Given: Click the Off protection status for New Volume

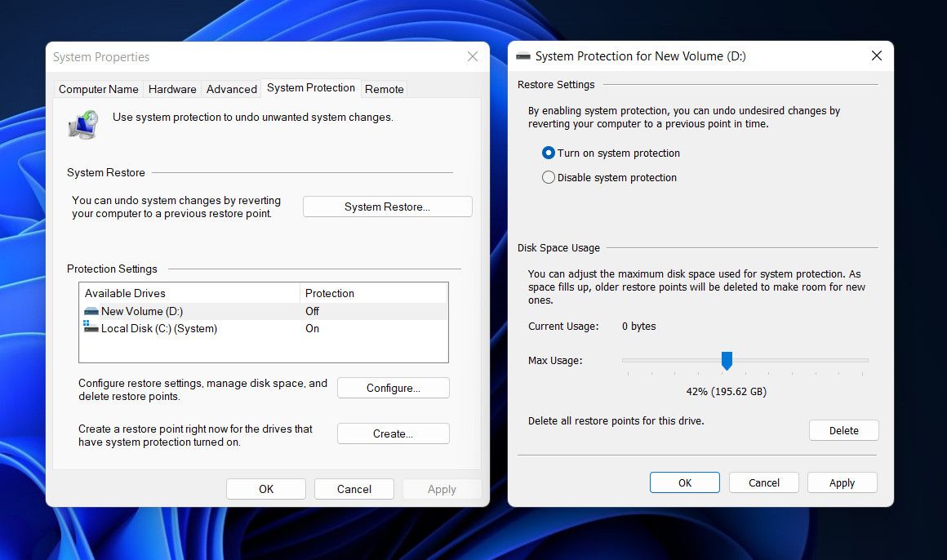Looking at the screenshot, I should coord(312,311).
